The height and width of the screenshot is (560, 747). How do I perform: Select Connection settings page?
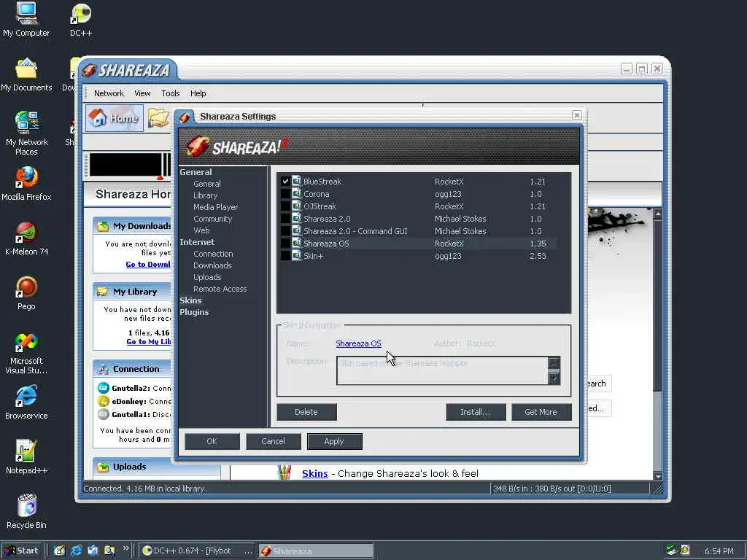[213, 254]
